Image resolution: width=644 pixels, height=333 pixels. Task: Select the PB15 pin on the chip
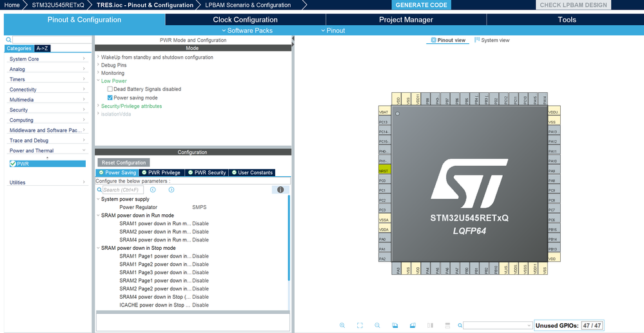554,229
